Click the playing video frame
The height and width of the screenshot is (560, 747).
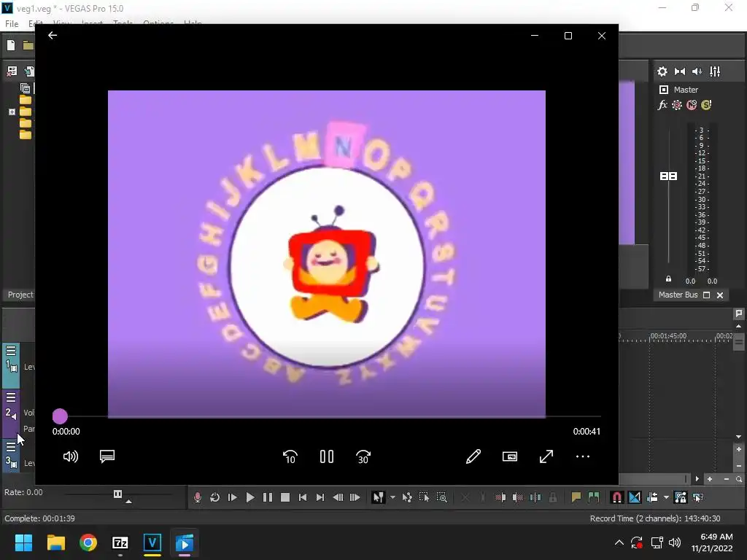click(327, 254)
